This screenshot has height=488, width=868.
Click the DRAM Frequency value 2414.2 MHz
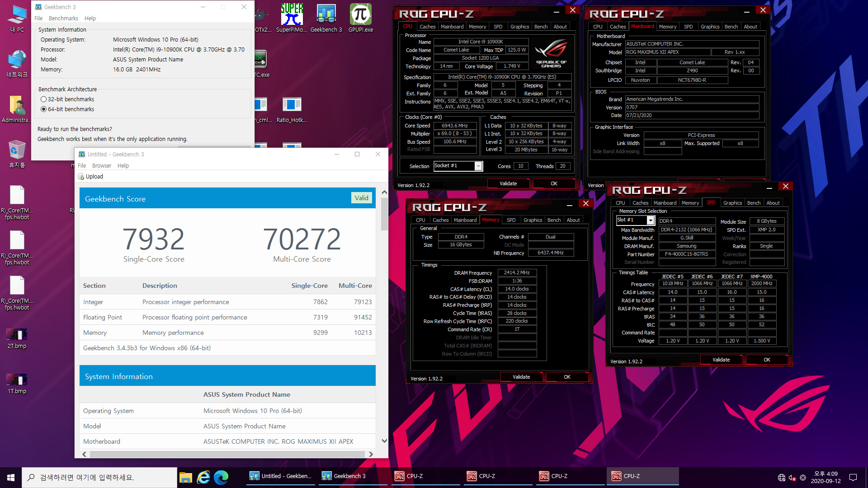(x=517, y=272)
